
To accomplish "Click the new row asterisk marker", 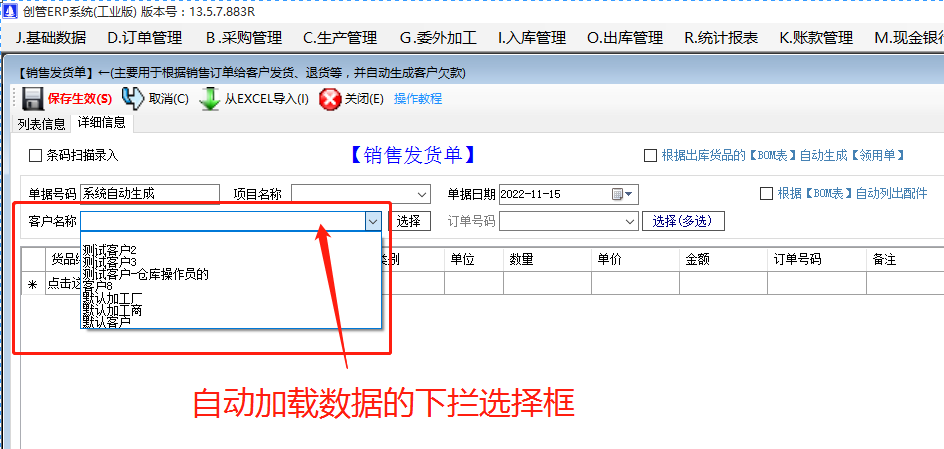I will (33, 283).
